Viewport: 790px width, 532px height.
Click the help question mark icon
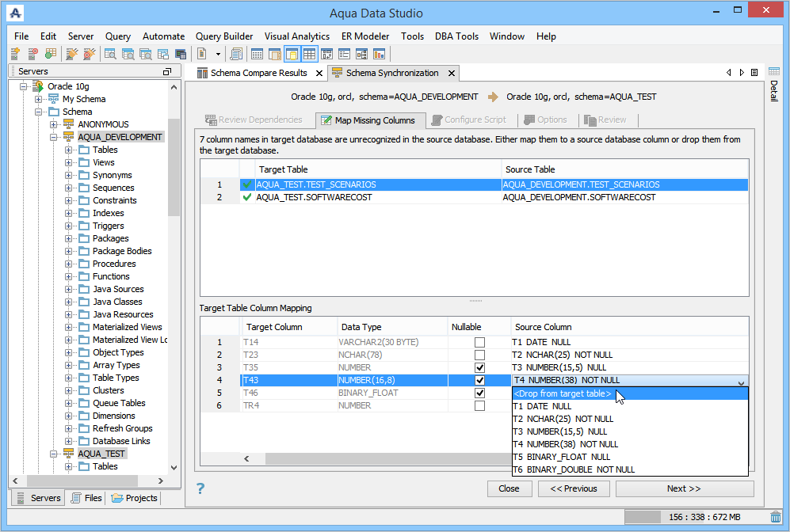click(200, 488)
